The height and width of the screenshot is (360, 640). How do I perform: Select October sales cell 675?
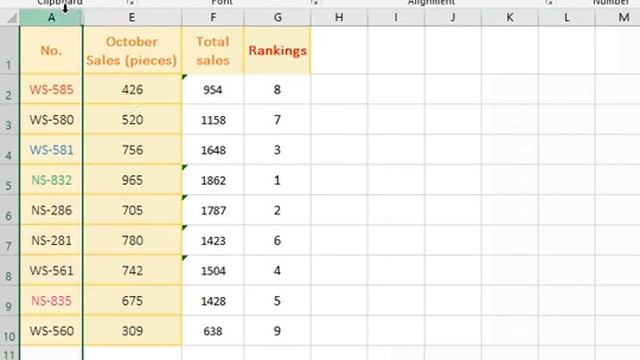pos(132,301)
